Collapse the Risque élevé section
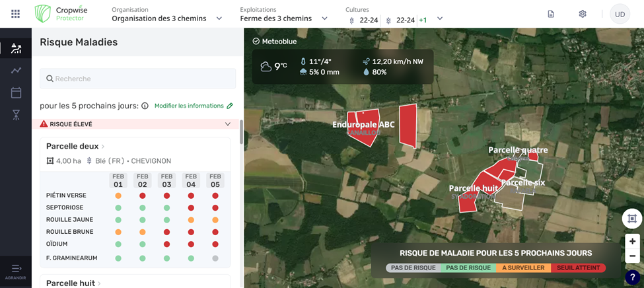Viewport: 644px width, 288px height. 228,124
